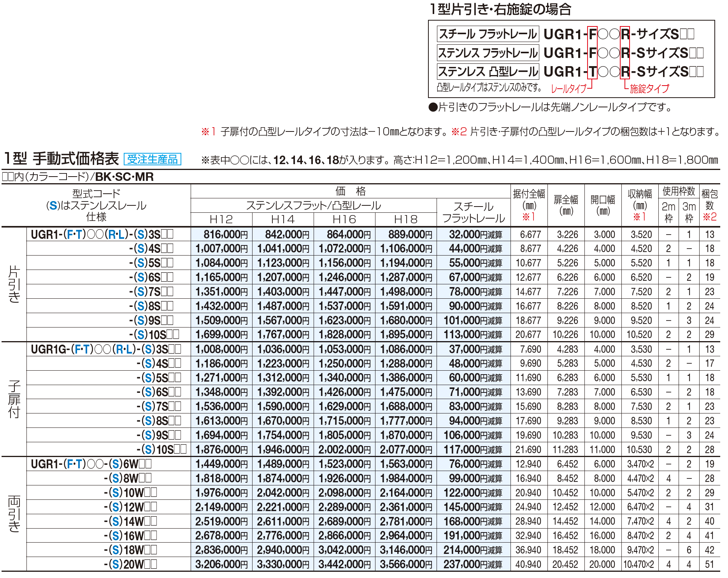Click the ステンレス 凸型レール label box

coord(487,71)
